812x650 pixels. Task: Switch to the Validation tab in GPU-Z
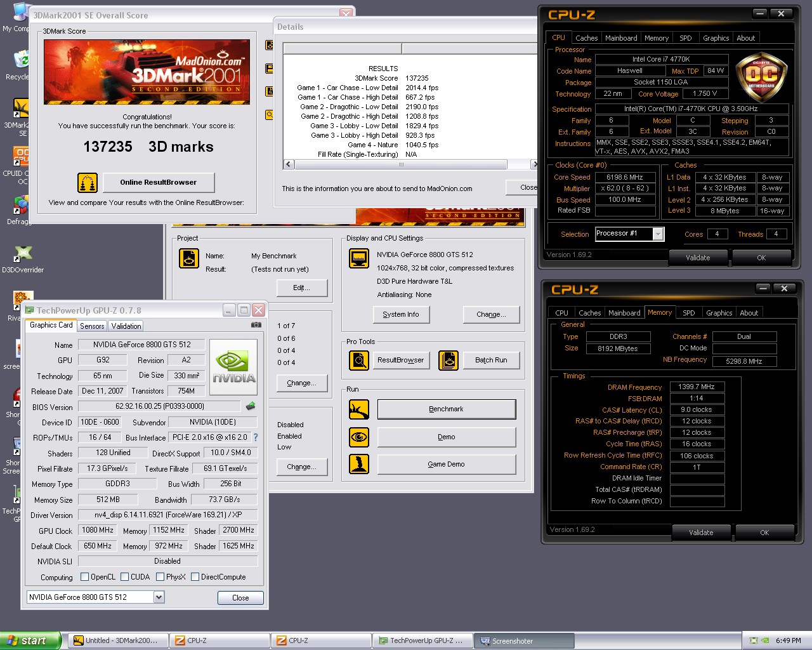[x=126, y=326]
